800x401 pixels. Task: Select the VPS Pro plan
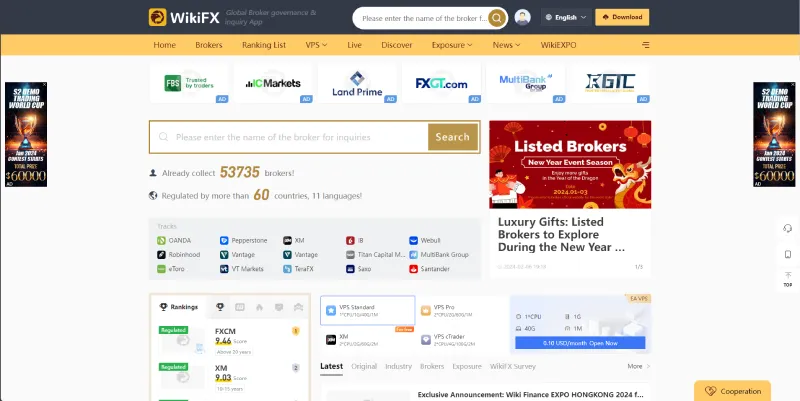click(x=462, y=310)
